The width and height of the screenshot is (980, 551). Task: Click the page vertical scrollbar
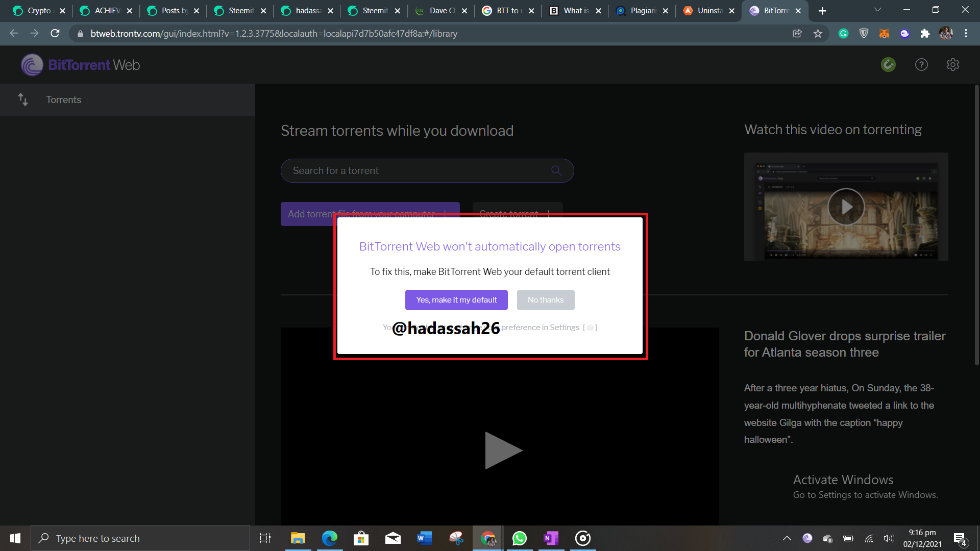976,224
